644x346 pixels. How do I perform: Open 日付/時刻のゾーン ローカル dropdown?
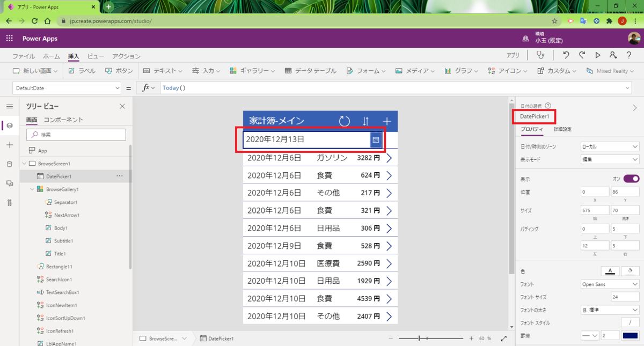click(610, 146)
